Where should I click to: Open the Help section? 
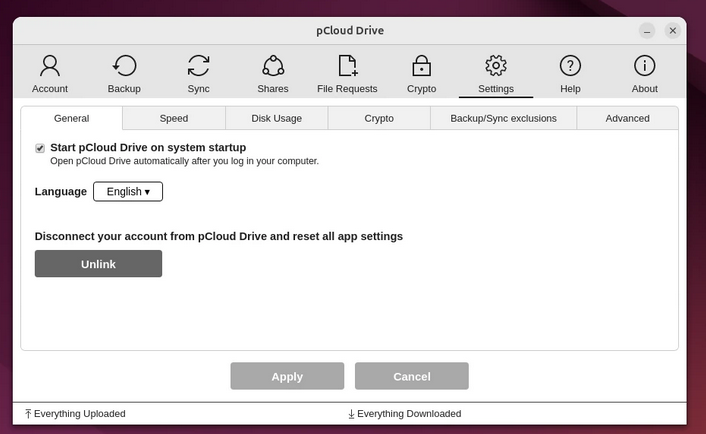click(x=570, y=74)
